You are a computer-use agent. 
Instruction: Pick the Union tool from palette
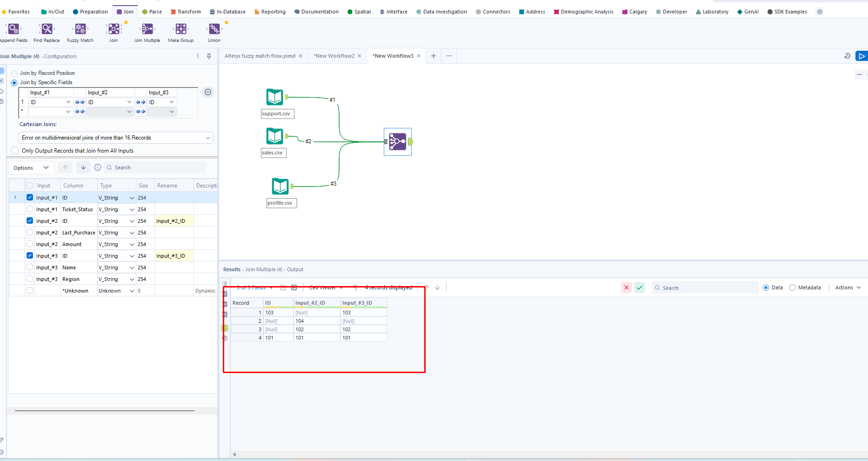click(214, 30)
